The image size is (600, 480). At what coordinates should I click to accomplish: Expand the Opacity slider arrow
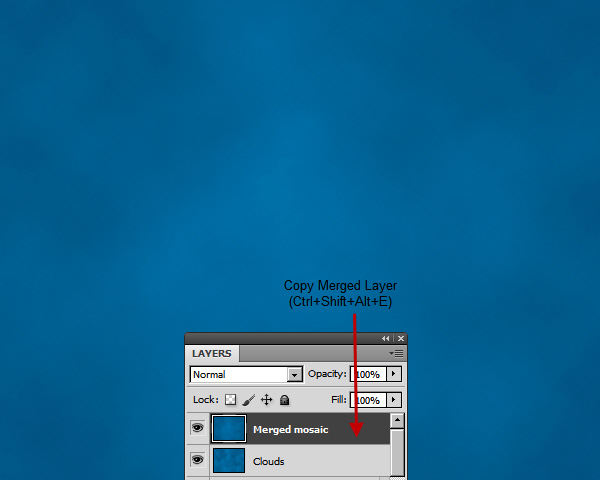[x=393, y=374]
